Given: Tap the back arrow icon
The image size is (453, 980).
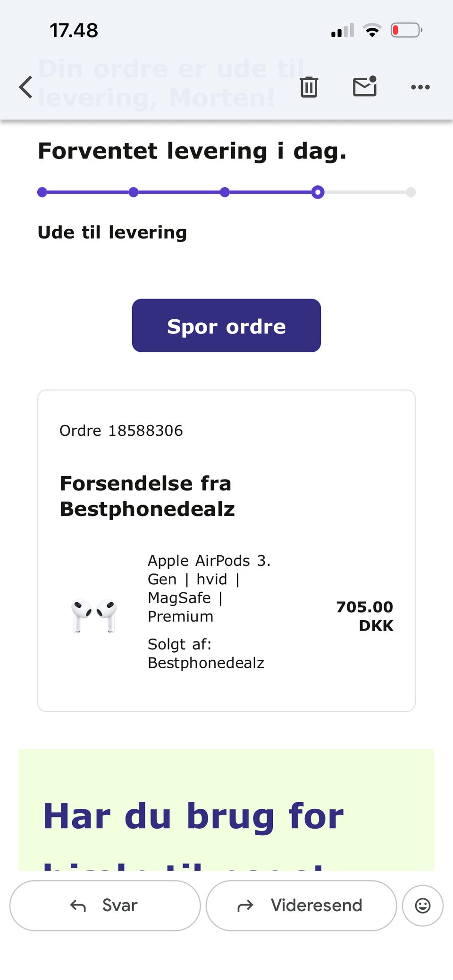Looking at the screenshot, I should [25, 87].
